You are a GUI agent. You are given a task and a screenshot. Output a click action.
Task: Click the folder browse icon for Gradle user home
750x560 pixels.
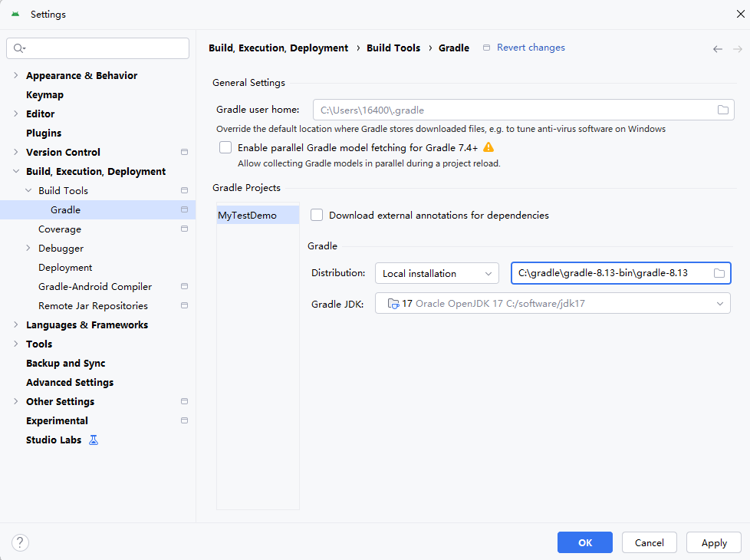722,110
